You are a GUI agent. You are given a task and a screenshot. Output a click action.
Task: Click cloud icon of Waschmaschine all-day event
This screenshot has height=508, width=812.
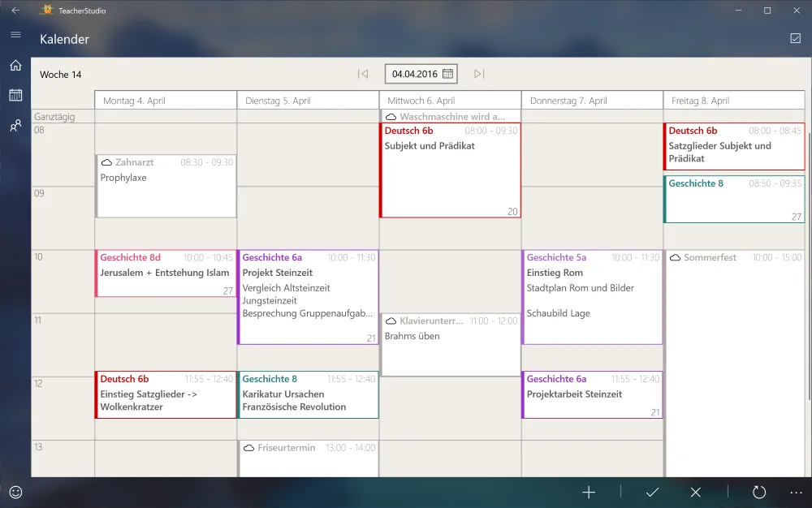tap(391, 117)
